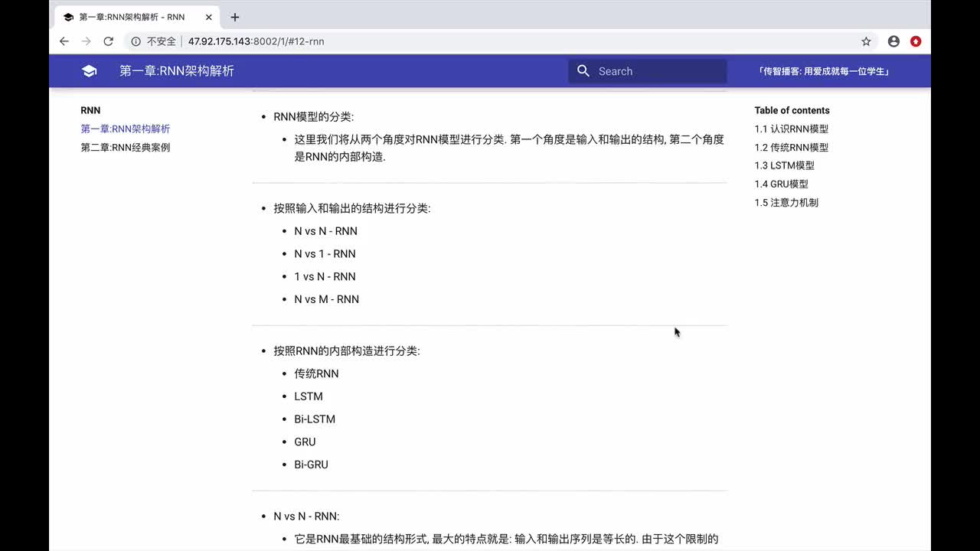The width and height of the screenshot is (980, 551).
Task: Close the RNN架构解析 browser tab
Action: coord(209,17)
